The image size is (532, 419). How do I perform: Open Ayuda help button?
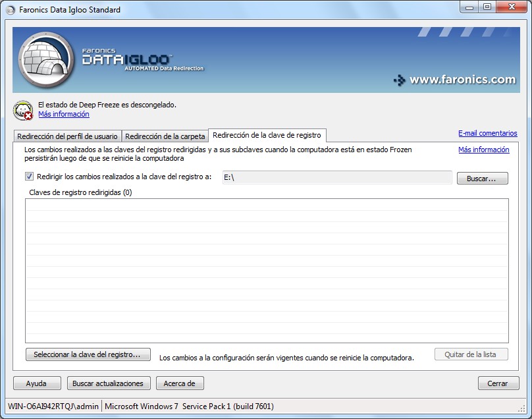[x=37, y=383]
